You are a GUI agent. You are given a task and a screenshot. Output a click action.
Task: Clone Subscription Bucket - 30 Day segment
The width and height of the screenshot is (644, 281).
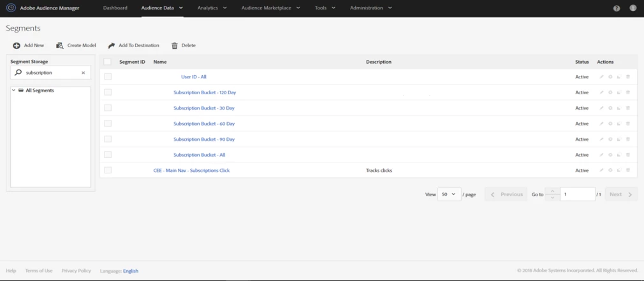click(x=619, y=108)
